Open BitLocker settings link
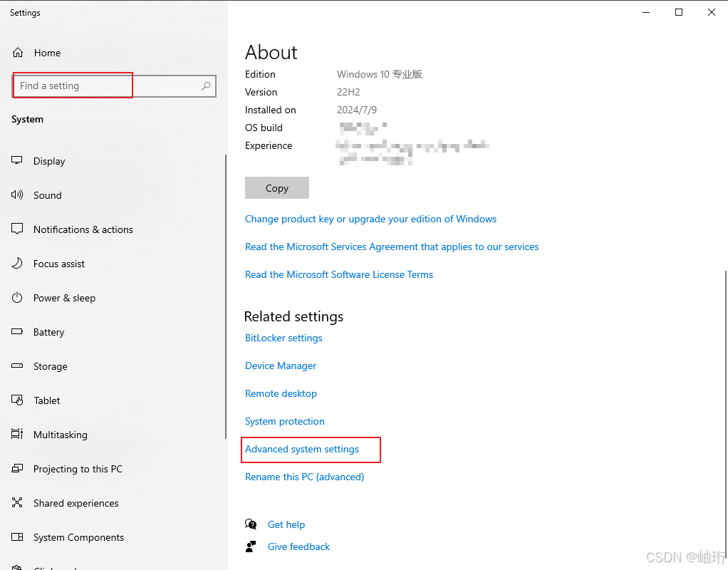Screen dimensions: 728x570 tap(284, 338)
